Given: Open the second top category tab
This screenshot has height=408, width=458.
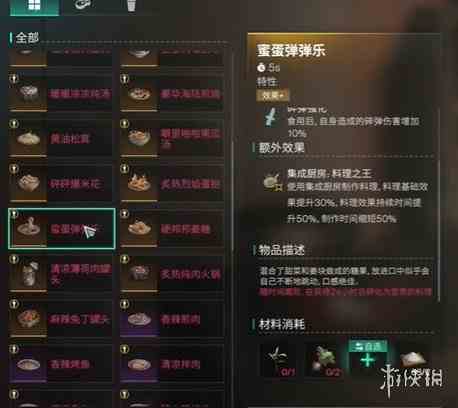Looking at the screenshot, I should click(x=83, y=6).
